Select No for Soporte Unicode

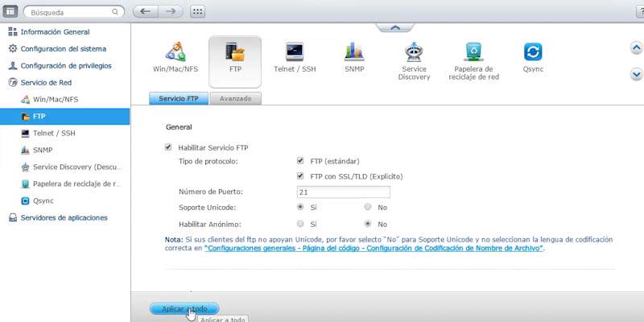pos(368,207)
